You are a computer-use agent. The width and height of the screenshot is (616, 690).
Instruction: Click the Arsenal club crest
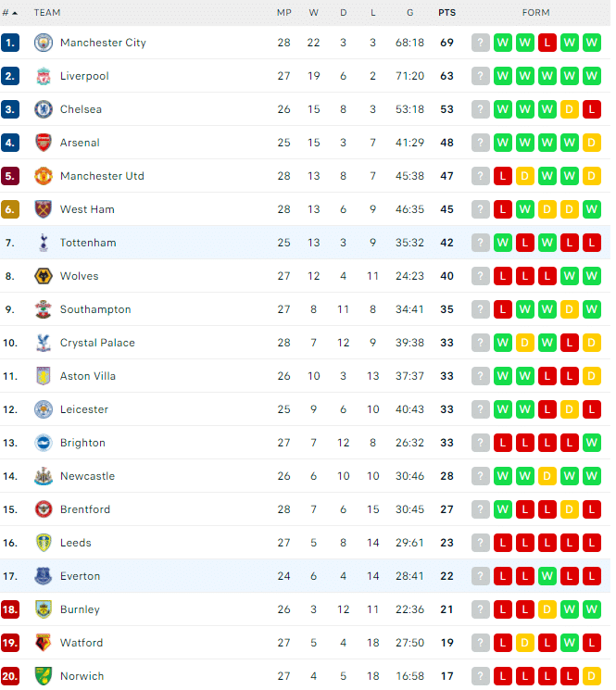click(44, 143)
